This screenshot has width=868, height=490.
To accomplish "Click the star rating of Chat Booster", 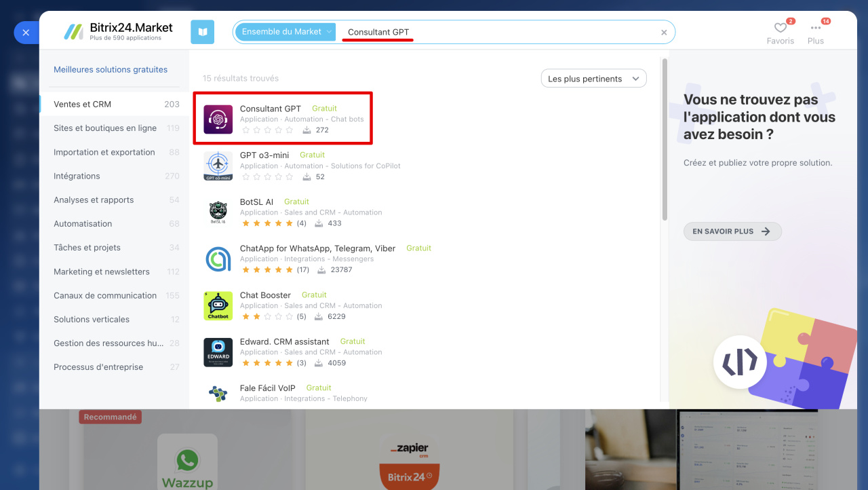I will click(267, 316).
